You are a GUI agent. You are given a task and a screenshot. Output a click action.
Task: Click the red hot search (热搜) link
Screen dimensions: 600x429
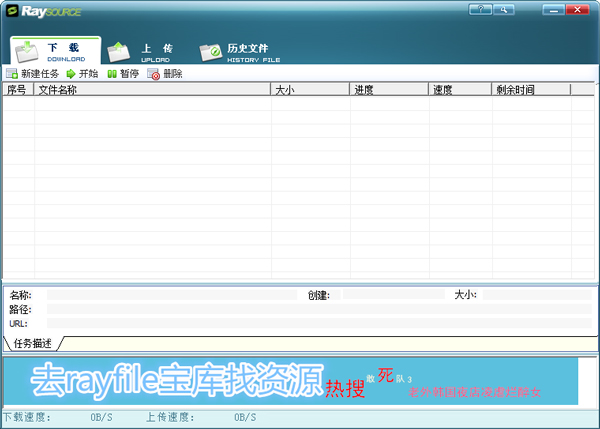pos(344,389)
